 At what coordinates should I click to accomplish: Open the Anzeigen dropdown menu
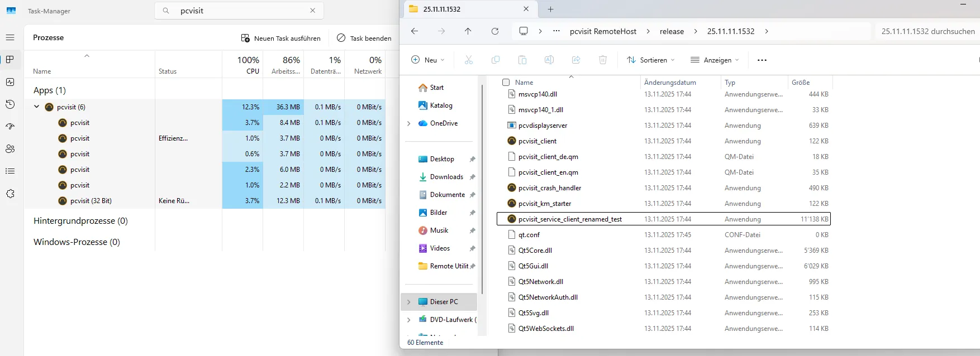[x=715, y=60]
